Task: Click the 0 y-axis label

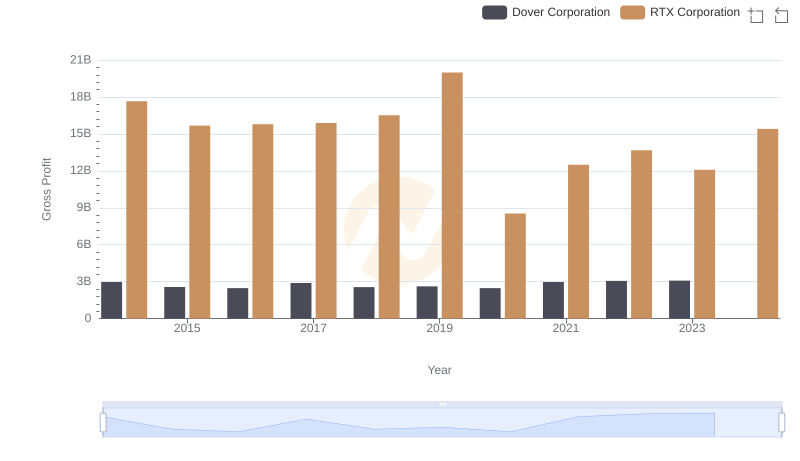Action: pyautogui.click(x=88, y=318)
